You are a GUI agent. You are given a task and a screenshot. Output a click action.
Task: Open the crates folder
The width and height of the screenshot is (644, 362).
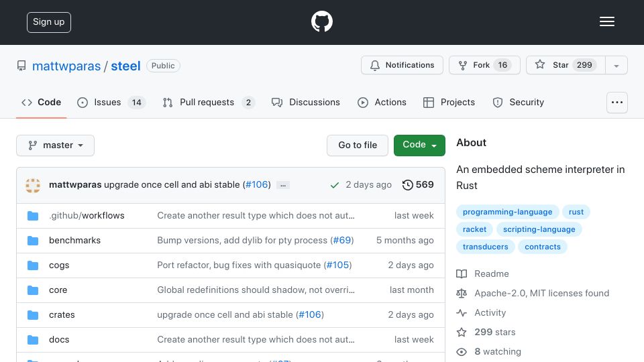pos(62,315)
